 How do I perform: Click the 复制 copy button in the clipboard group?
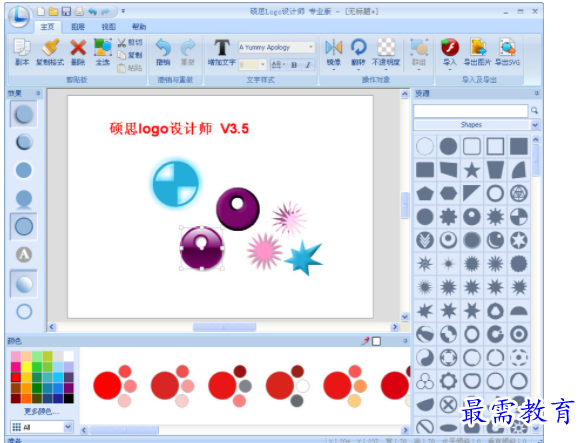coord(130,55)
